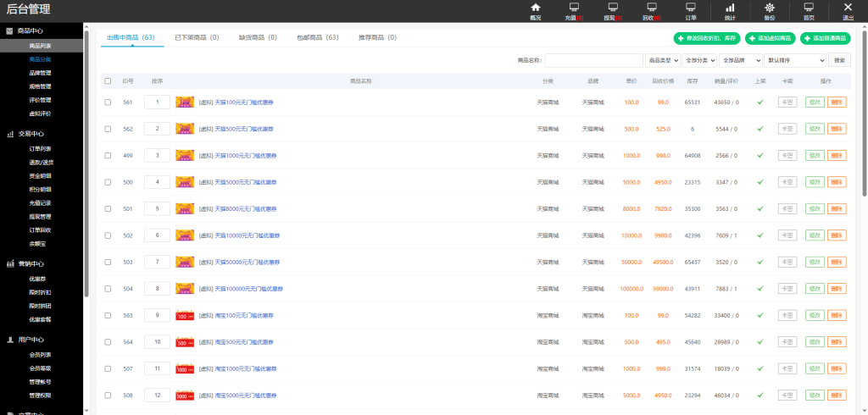Tick the checkbox for ID 504
Viewport: 868px width, 415px height.
point(108,289)
